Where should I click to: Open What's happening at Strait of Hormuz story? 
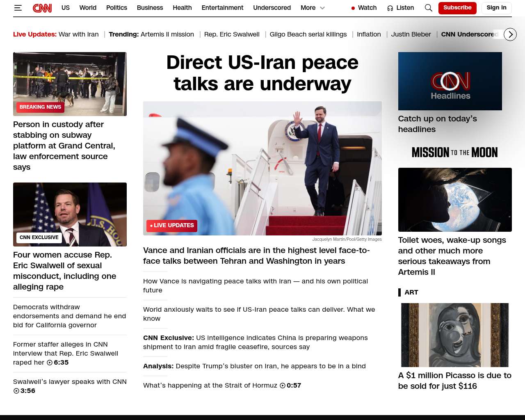210,386
